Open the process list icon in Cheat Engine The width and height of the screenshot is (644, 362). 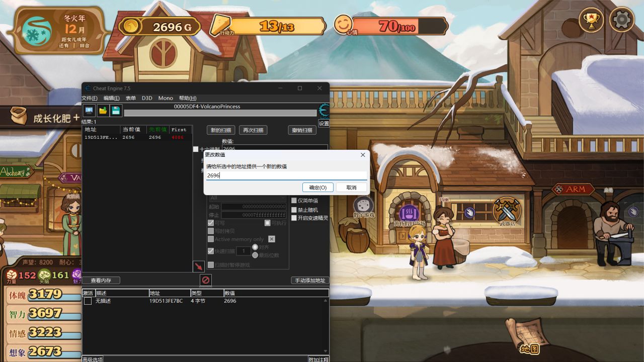click(x=89, y=111)
